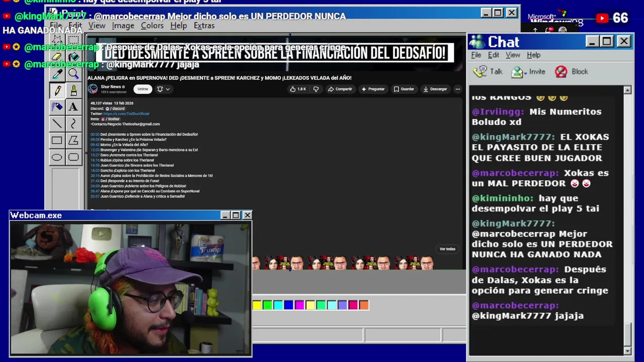Open the Image menu in Paint
This screenshot has height=362, width=644.
point(123,26)
